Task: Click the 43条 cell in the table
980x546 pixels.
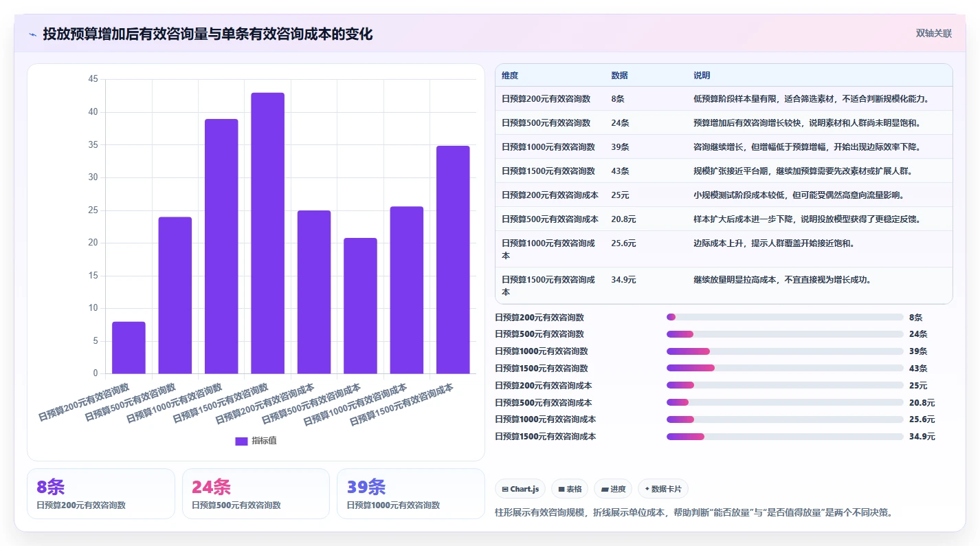Action: pyautogui.click(x=620, y=171)
